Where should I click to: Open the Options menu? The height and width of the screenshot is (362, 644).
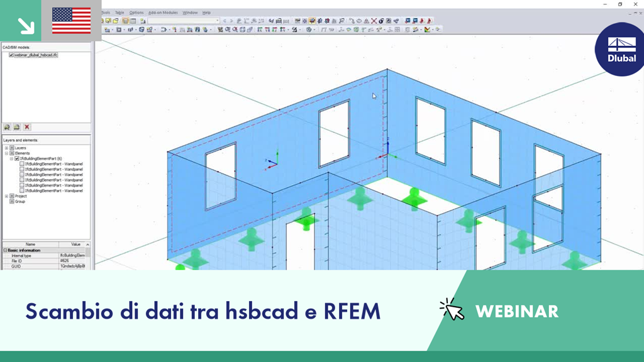136,13
